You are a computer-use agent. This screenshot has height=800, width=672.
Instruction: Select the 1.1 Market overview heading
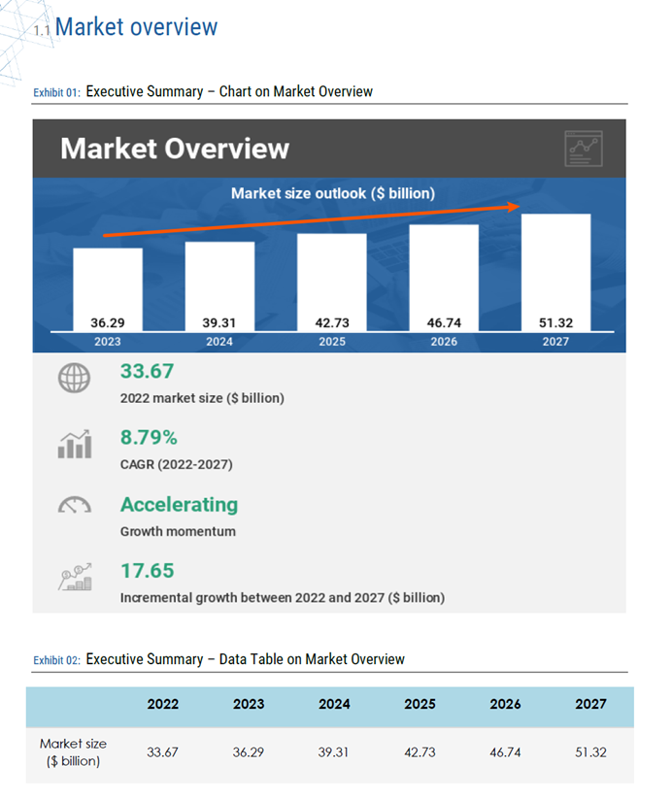tap(125, 27)
